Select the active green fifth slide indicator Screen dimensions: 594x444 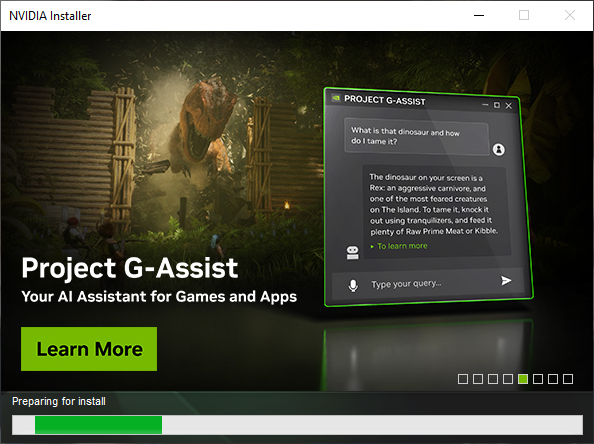(523, 379)
